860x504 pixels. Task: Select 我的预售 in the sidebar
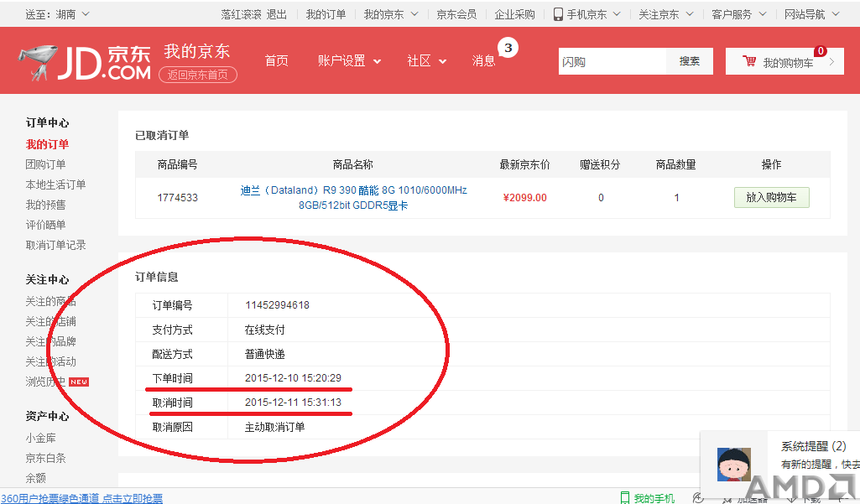45,205
